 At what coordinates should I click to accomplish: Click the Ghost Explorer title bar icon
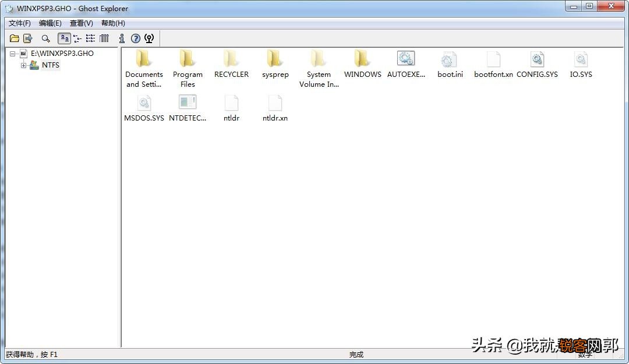pos(9,8)
